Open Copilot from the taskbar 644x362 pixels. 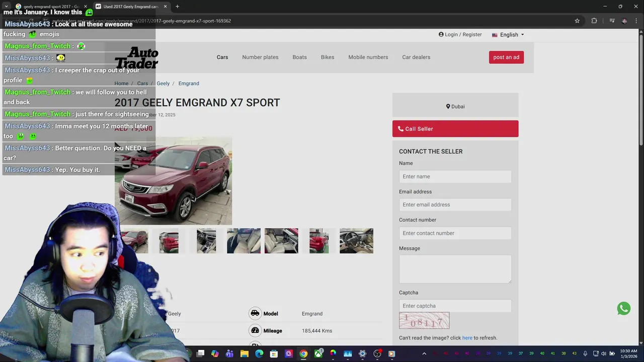(215, 353)
